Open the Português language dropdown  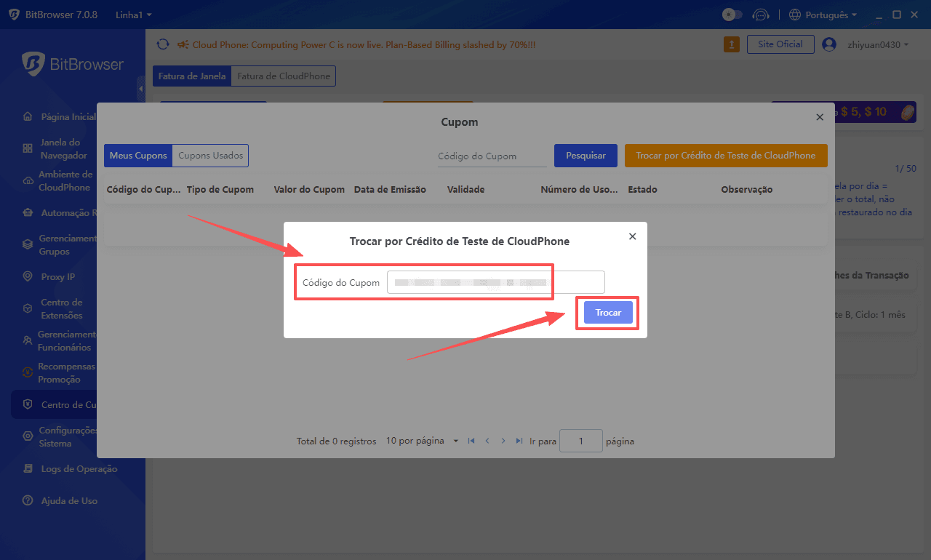823,15
